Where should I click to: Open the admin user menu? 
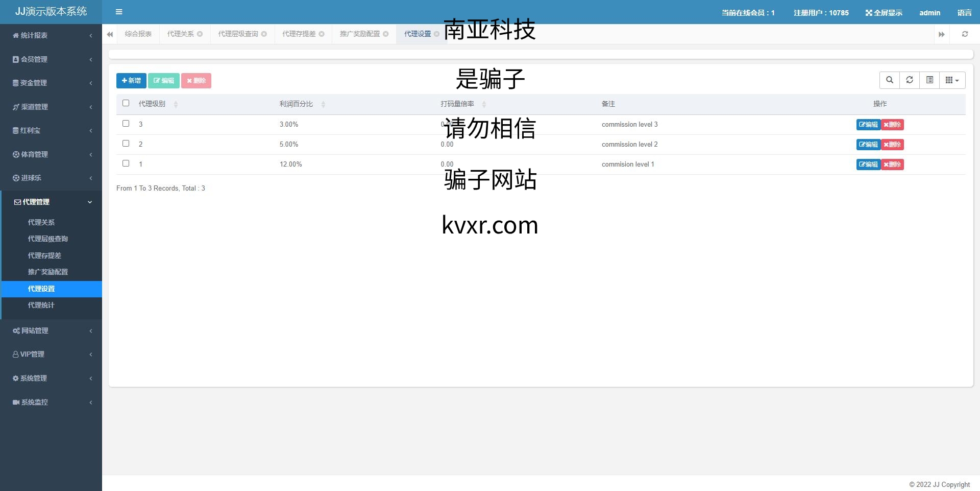pyautogui.click(x=929, y=13)
